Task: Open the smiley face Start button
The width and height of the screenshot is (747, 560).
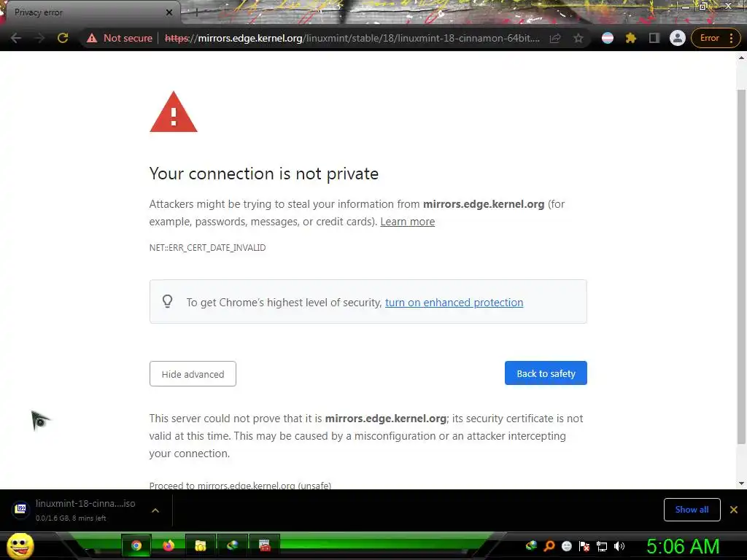Action: [20, 545]
